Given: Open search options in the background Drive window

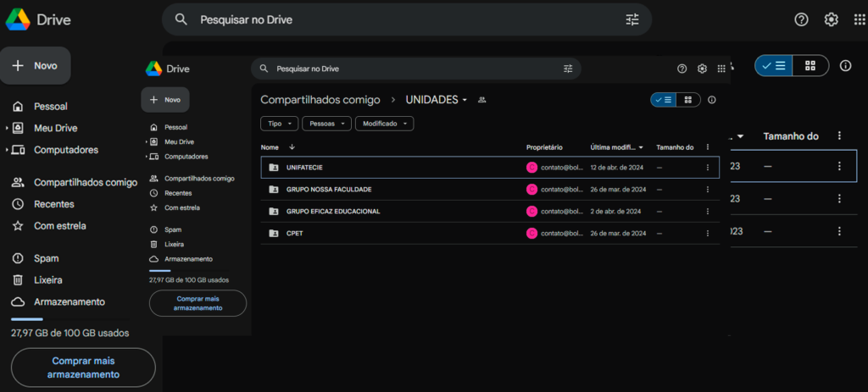Looking at the screenshot, I should 632,20.
